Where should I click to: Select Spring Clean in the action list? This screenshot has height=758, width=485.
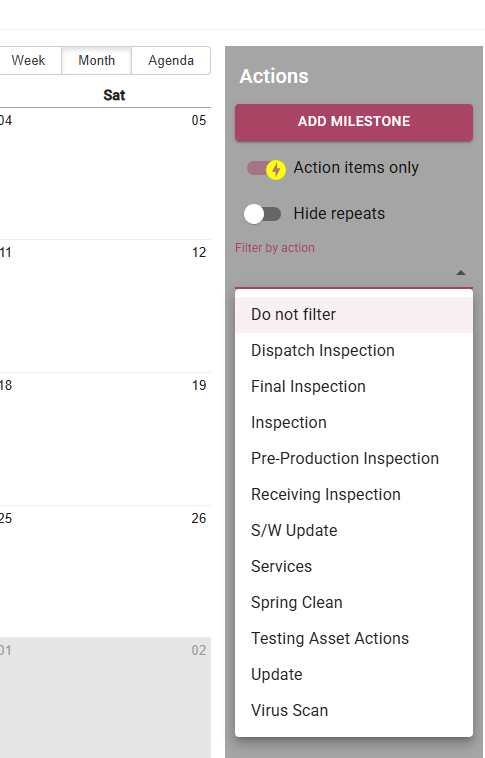coord(354,603)
